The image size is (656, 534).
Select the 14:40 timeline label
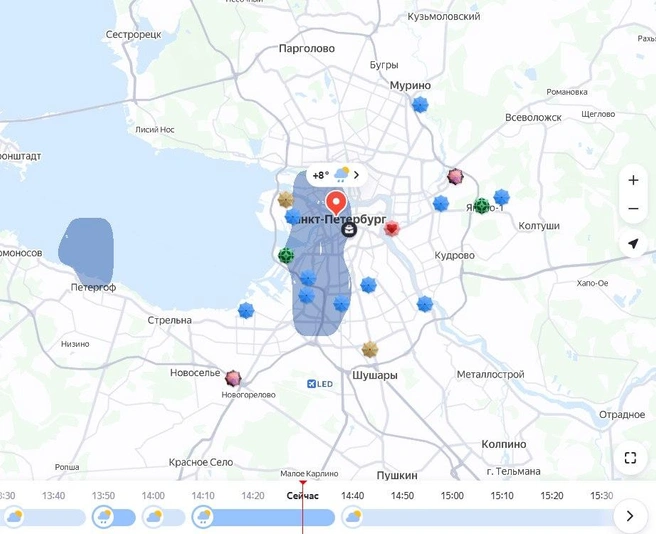352,496
